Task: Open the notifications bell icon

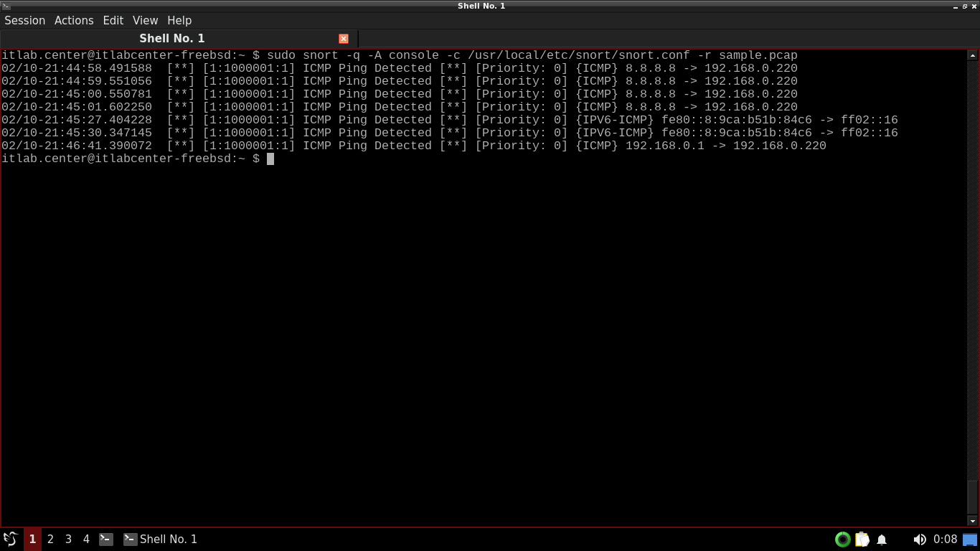Action: click(882, 540)
